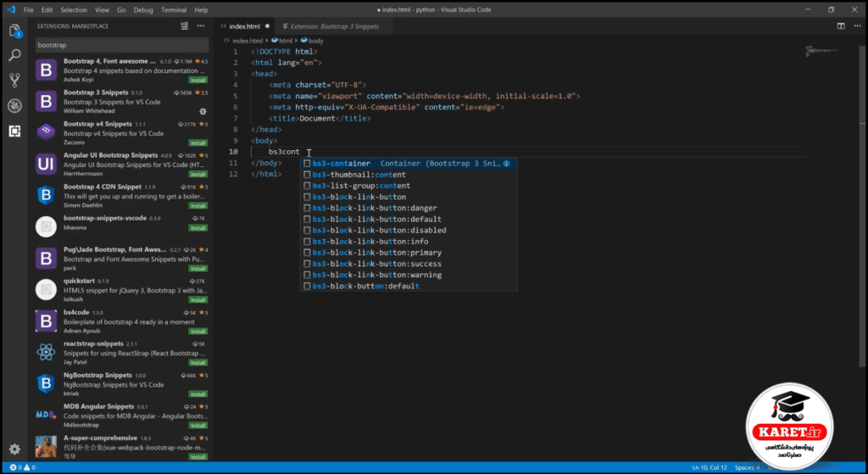Click the NgBootstrap Snippets extension icon
The image size is (868, 474).
tap(46, 384)
